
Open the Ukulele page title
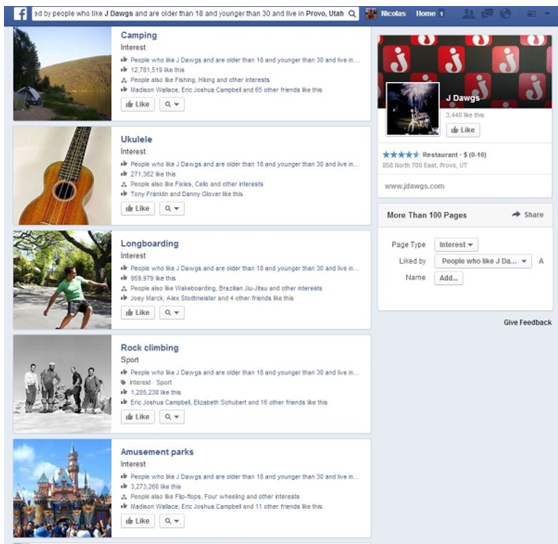point(136,139)
